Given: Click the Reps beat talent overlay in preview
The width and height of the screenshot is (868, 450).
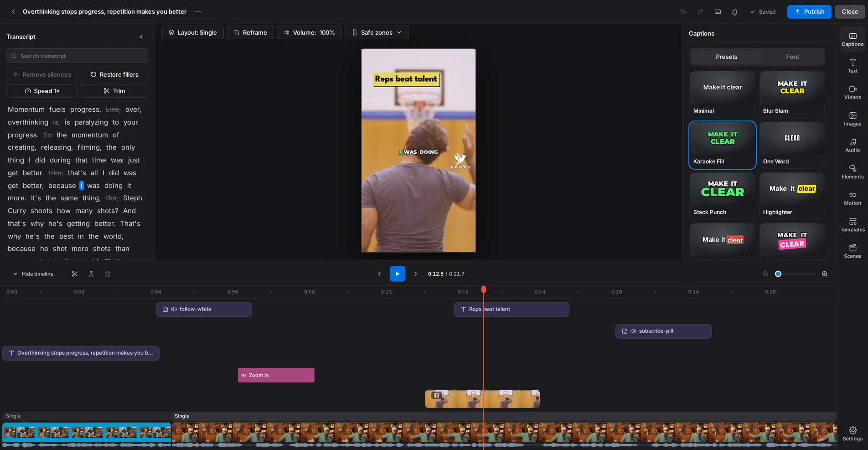Looking at the screenshot, I should click(x=406, y=79).
